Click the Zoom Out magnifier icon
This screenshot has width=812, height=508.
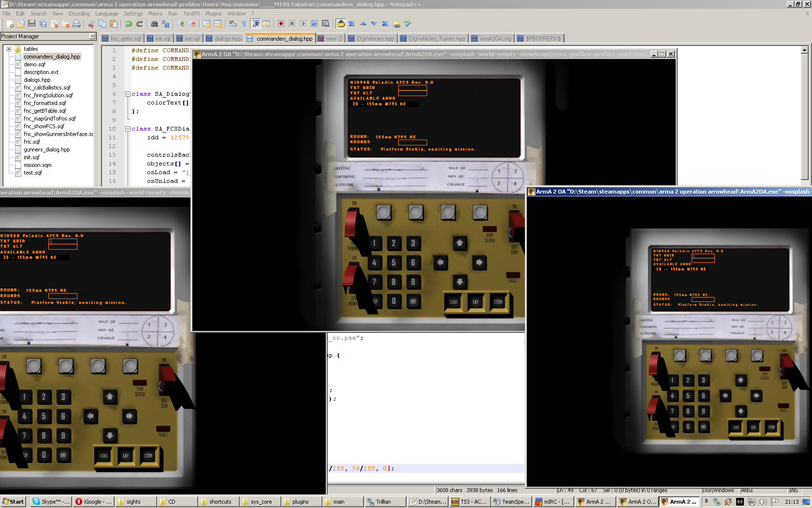[x=192, y=24]
